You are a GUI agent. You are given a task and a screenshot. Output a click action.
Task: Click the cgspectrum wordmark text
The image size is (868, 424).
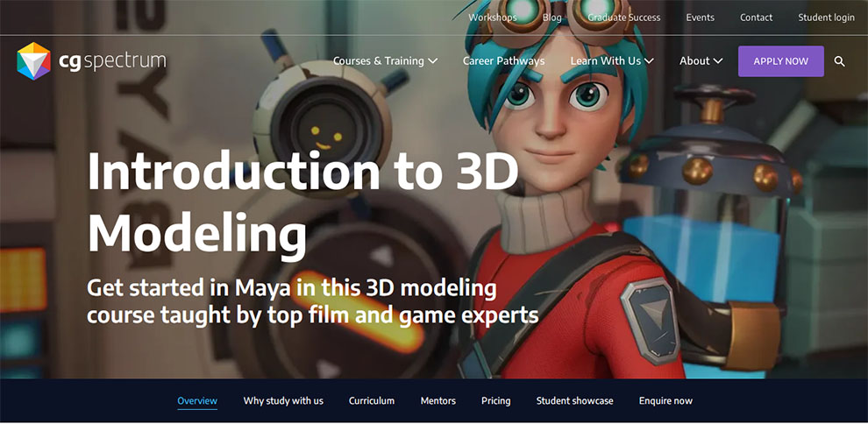pos(112,61)
